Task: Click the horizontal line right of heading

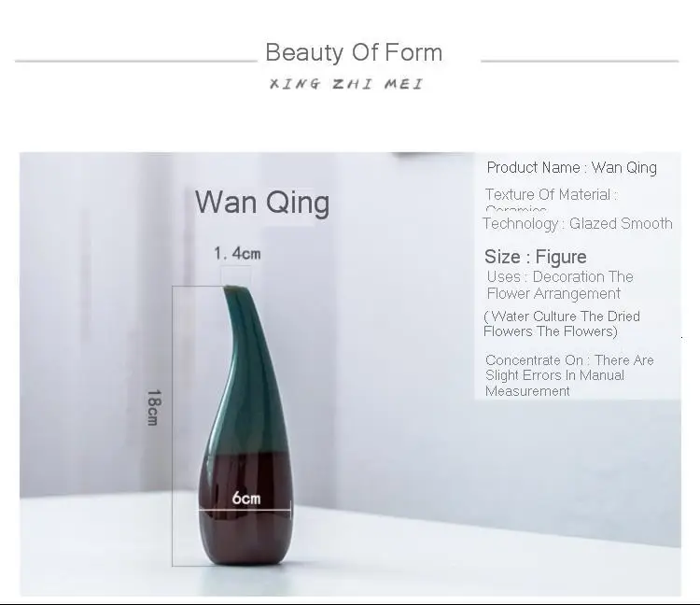Action: click(x=580, y=61)
